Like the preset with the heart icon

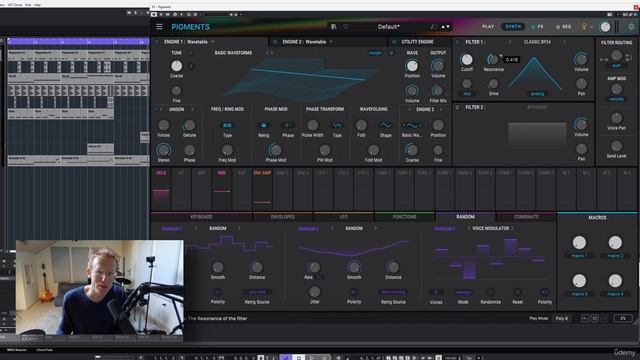tap(346, 27)
